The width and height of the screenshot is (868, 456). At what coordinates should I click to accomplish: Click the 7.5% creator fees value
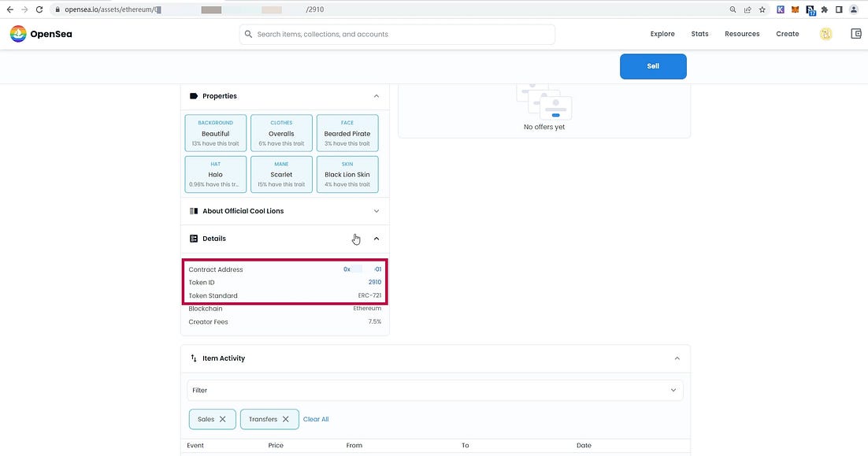pos(375,321)
